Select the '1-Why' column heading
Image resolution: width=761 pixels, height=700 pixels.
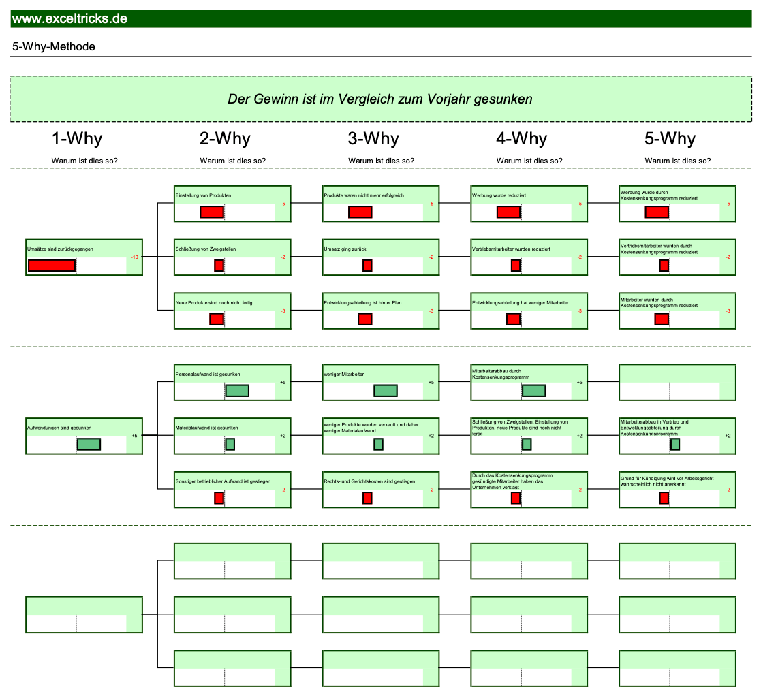tap(77, 139)
